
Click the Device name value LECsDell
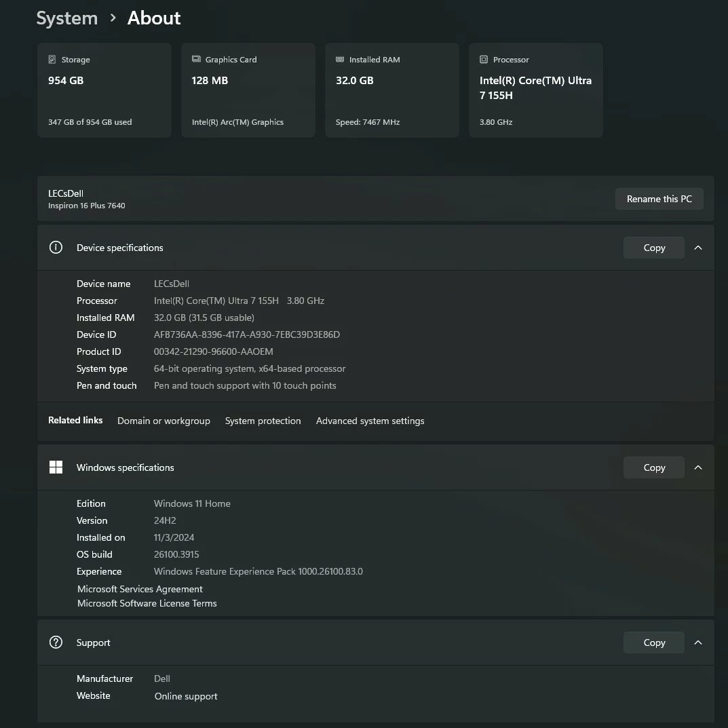[x=172, y=284]
